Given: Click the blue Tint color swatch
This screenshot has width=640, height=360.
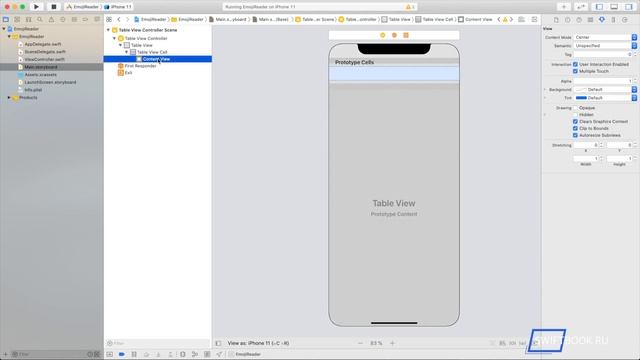Looking at the screenshot, I should pyautogui.click(x=581, y=98).
